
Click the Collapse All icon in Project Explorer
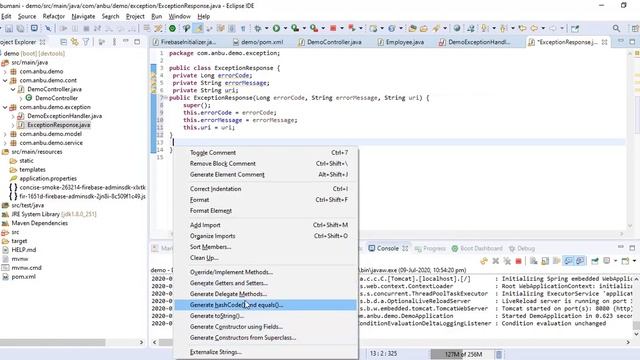coord(63,42)
